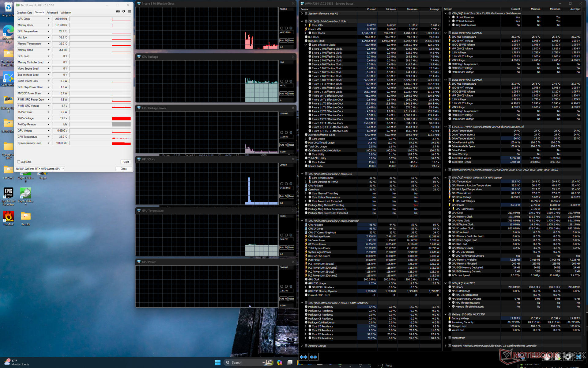This screenshot has height=368, width=588.
Task: Open the weather widget on taskbar
Action: [17, 362]
